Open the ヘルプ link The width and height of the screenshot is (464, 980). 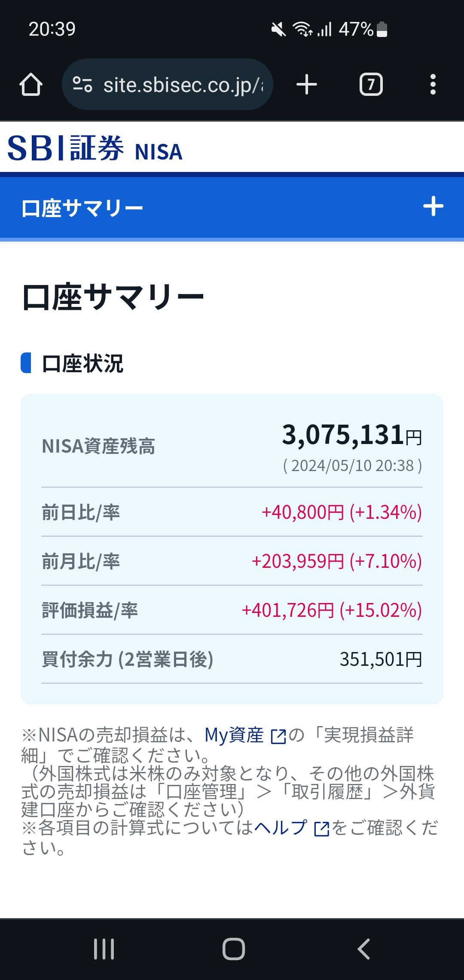281,827
